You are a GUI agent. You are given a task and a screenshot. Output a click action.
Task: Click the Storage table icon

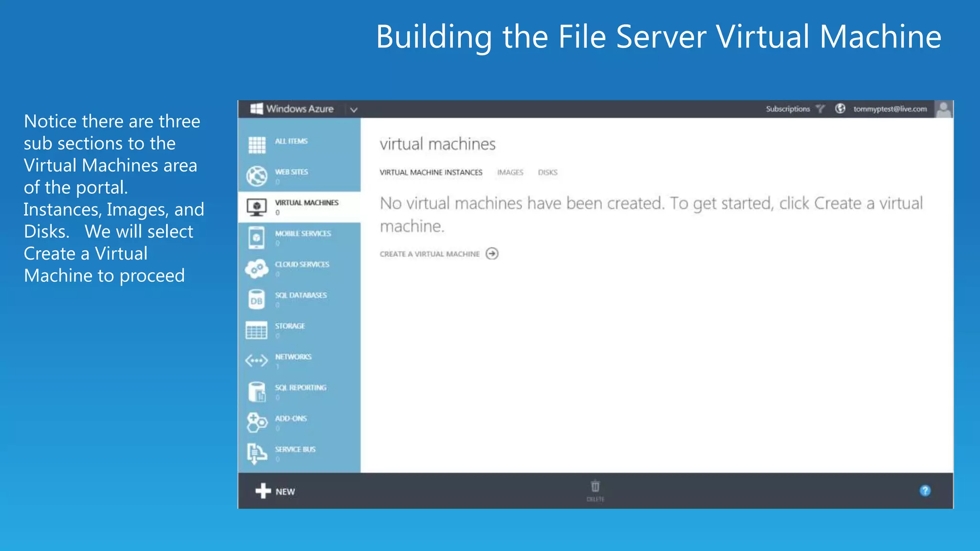tap(256, 330)
